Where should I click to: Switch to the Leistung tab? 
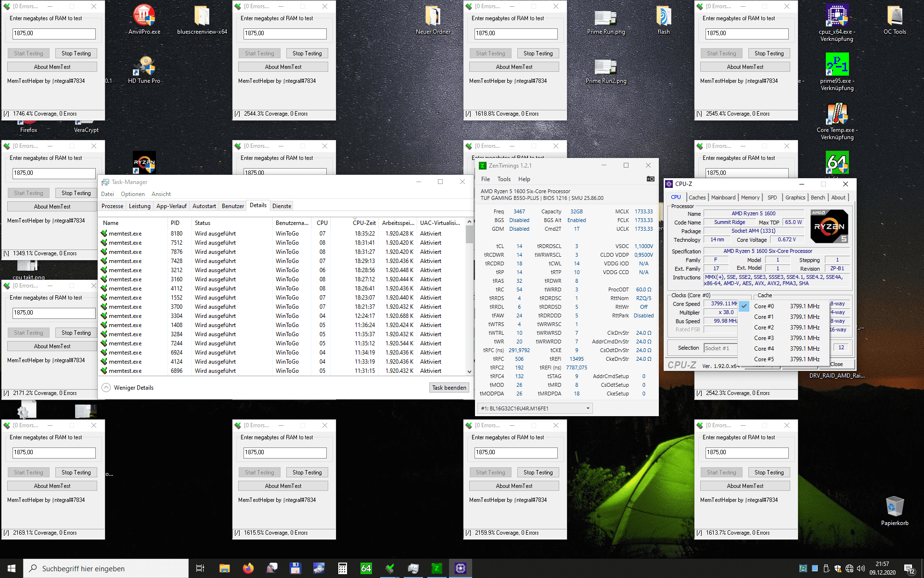pyautogui.click(x=140, y=206)
